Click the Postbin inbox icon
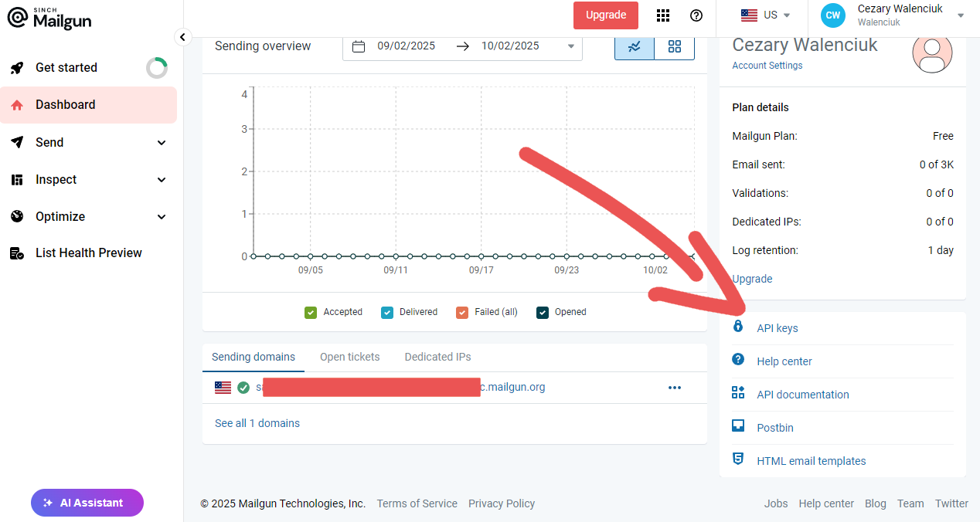980x522 pixels. pyautogui.click(x=738, y=426)
